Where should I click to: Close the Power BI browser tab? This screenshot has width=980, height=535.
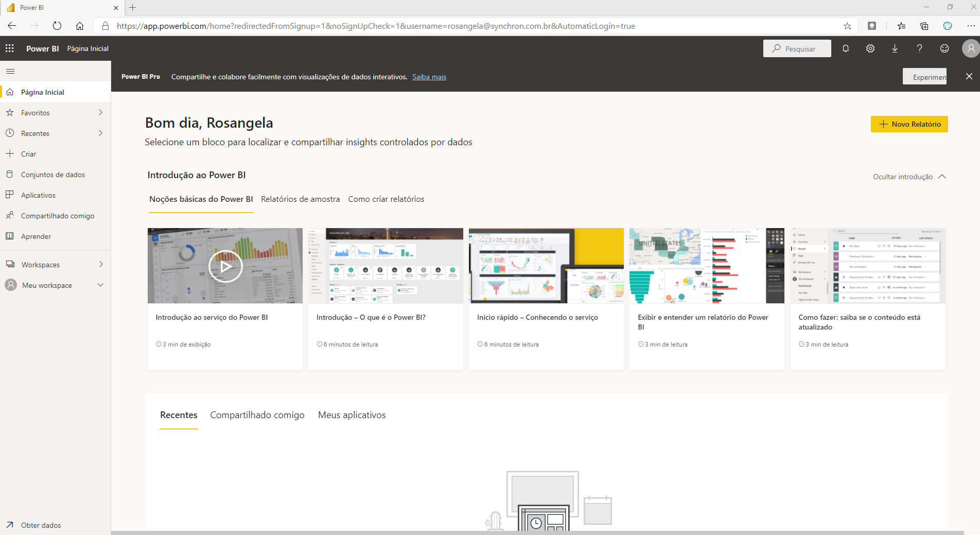tap(116, 8)
